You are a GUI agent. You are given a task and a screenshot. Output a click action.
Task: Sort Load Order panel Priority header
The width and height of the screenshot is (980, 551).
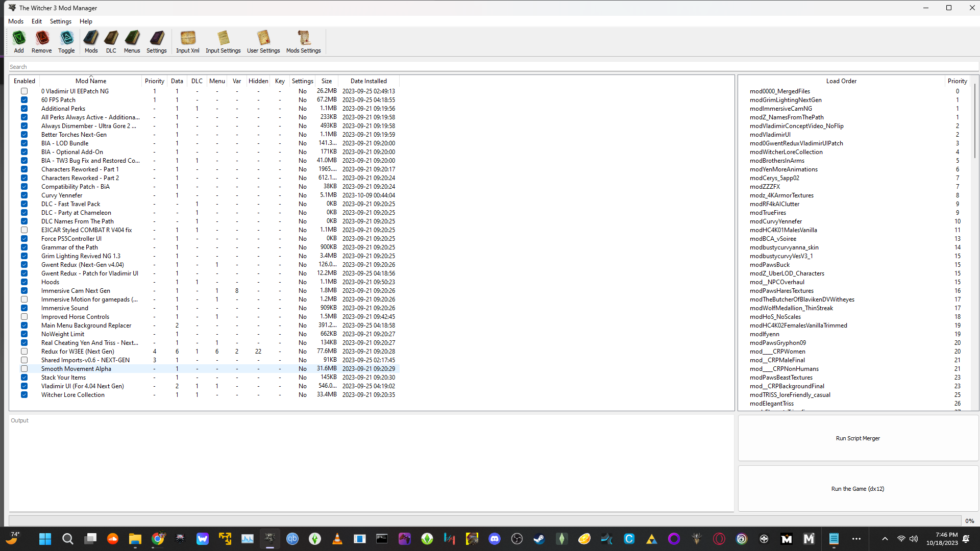coord(958,81)
